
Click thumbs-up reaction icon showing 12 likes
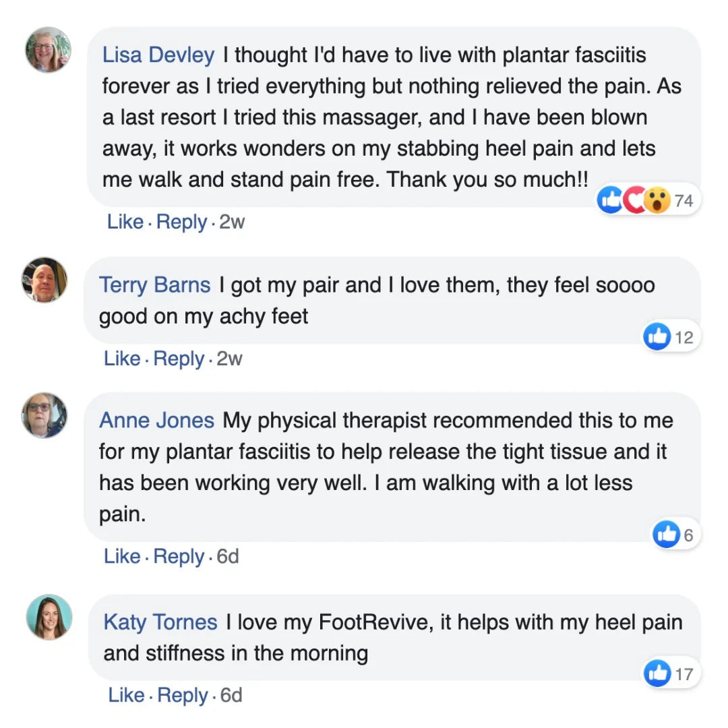tap(657, 336)
